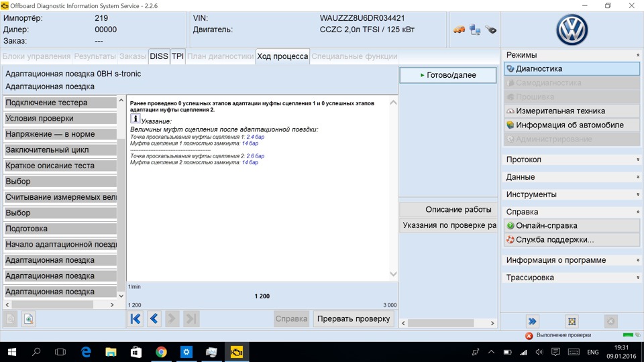
Task: Click the volume icon in system tray
Action: click(539, 352)
